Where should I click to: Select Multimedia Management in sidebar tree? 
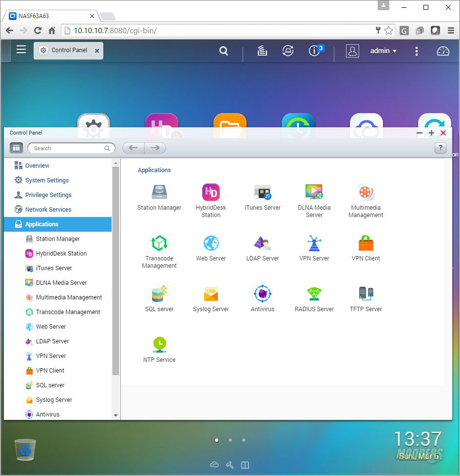click(x=57, y=297)
